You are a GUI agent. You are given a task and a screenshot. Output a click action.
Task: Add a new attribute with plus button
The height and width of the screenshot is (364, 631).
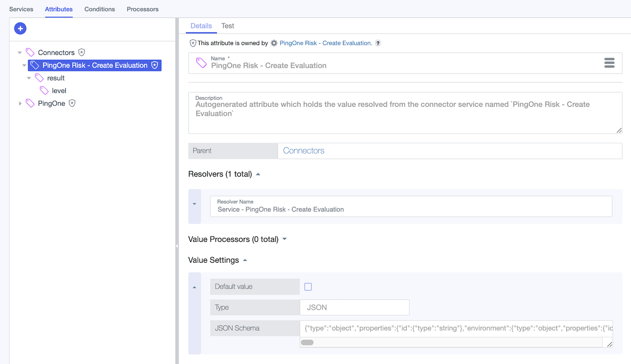point(20,28)
